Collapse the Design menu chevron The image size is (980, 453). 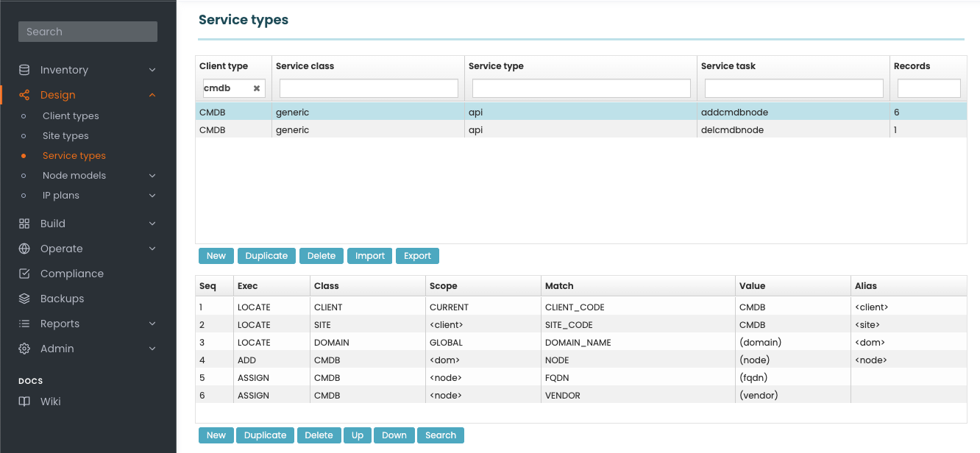tap(152, 95)
